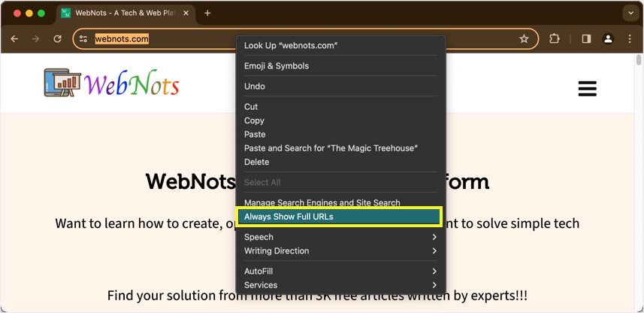Bookmark this page with star icon
The image size is (644, 313).
point(524,39)
